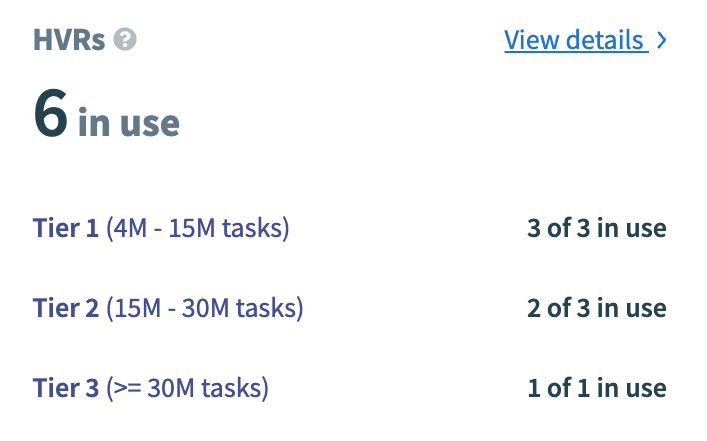Click the '2 of 3 in use' count

(596, 308)
